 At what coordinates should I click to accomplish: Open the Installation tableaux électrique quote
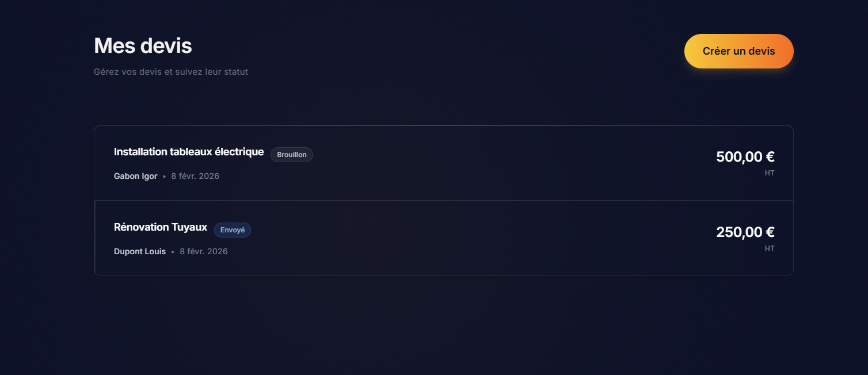coord(188,152)
